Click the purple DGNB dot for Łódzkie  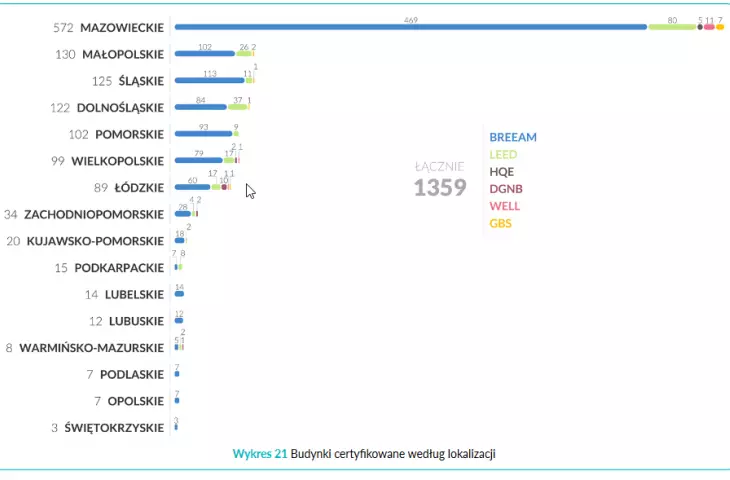(224, 187)
